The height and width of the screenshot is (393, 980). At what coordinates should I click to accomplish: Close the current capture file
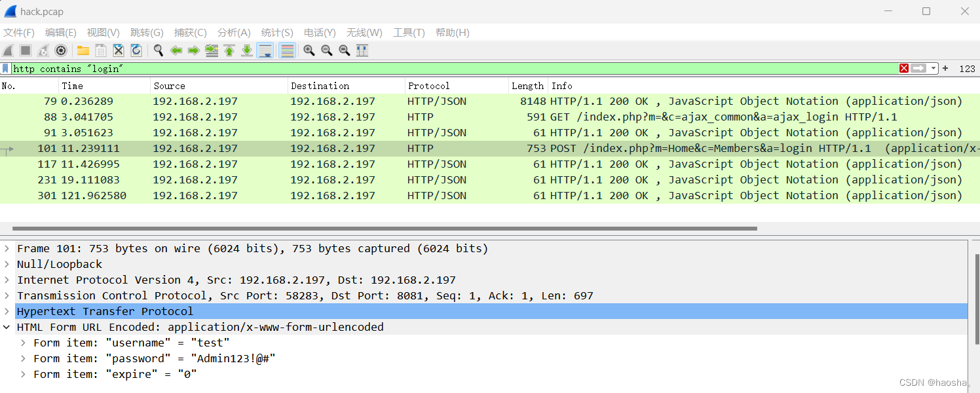pos(119,50)
